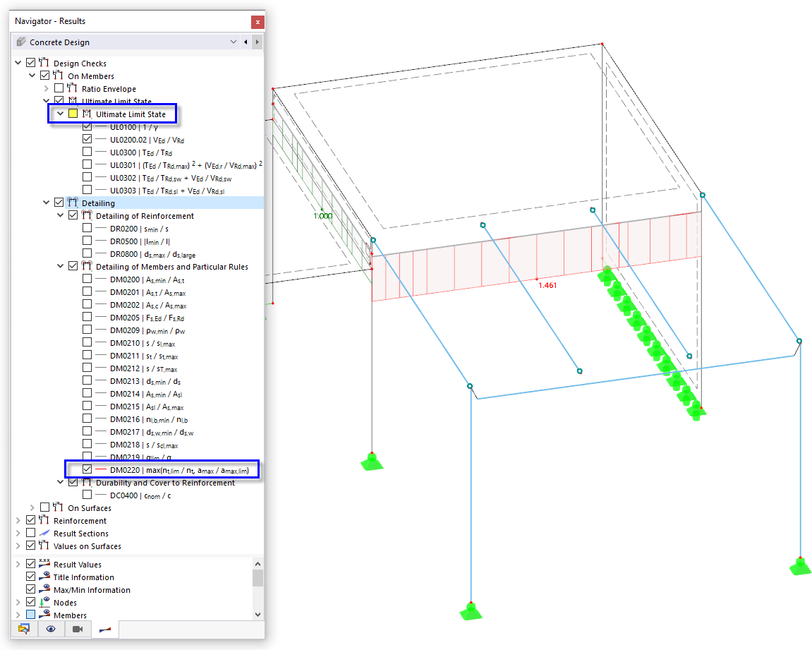Expand the Reinforcement tree branch

(18, 520)
